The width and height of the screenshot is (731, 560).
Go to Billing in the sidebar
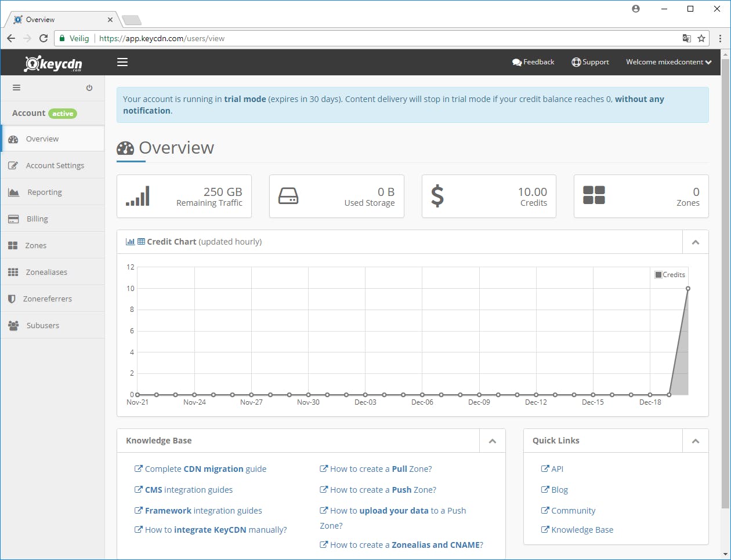click(37, 219)
